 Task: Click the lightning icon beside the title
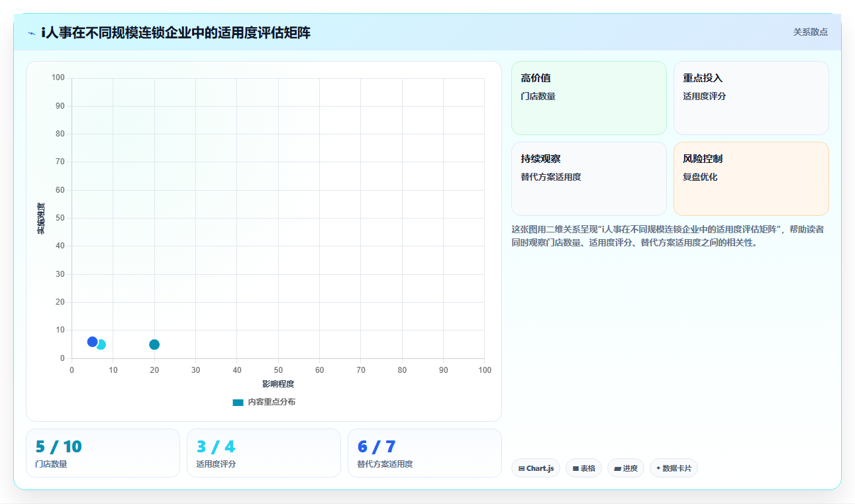click(x=31, y=32)
